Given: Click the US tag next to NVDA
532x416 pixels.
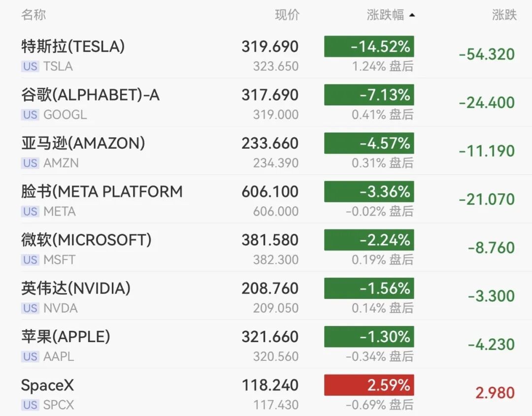Looking at the screenshot, I should (x=30, y=308).
